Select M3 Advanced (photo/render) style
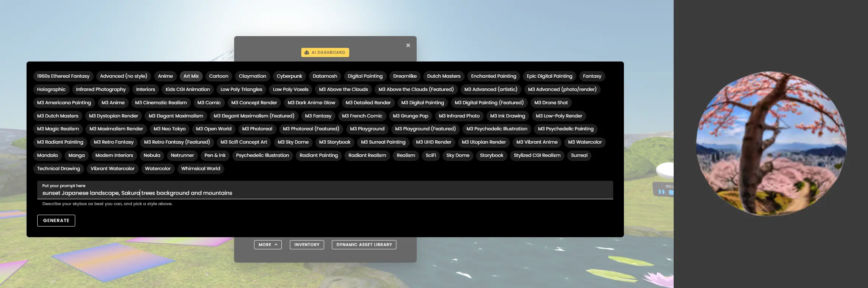Viewport: 868px width, 288px height. (562, 89)
